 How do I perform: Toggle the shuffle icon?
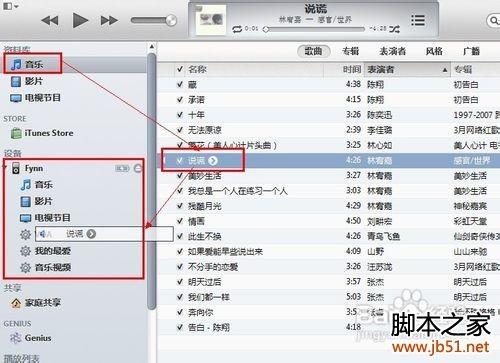coord(394,29)
